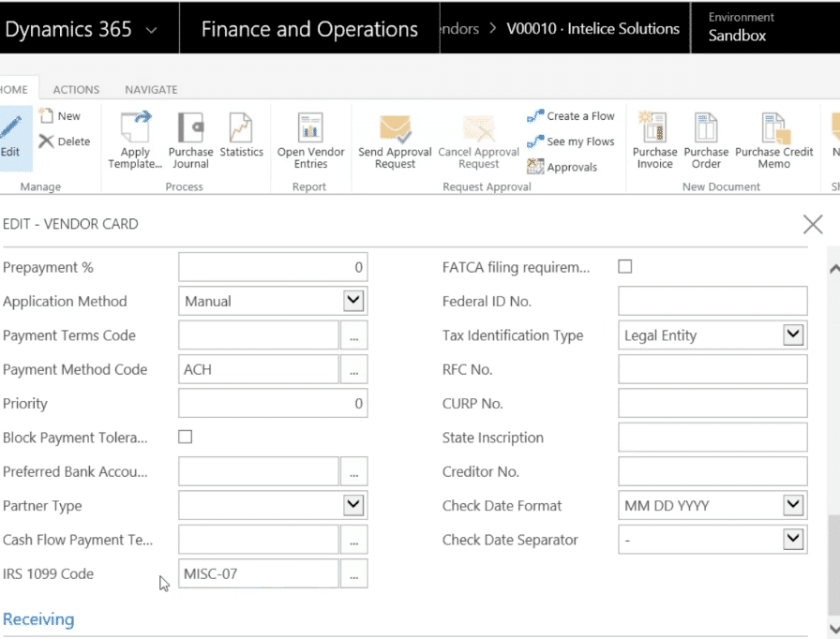This screenshot has height=639, width=840.
Task: Toggle FATCA filing requirement checkbox
Action: (x=625, y=266)
